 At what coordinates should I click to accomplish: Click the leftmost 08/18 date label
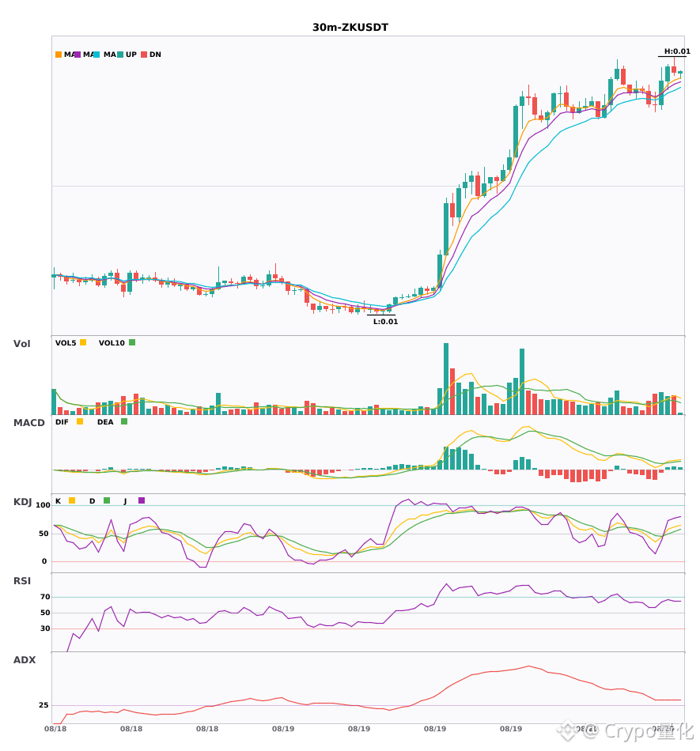pos(55,729)
